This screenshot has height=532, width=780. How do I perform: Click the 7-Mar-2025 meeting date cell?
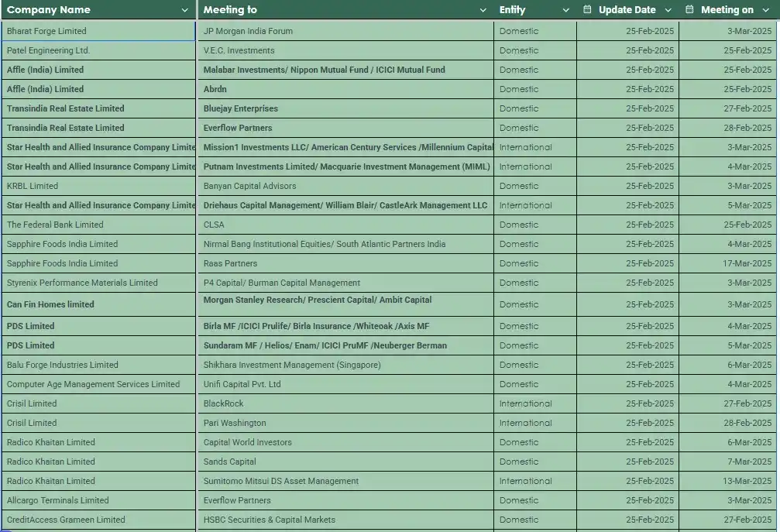(728, 462)
